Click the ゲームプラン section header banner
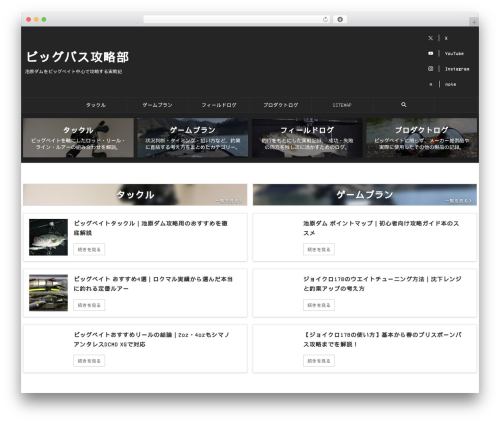 (365, 195)
